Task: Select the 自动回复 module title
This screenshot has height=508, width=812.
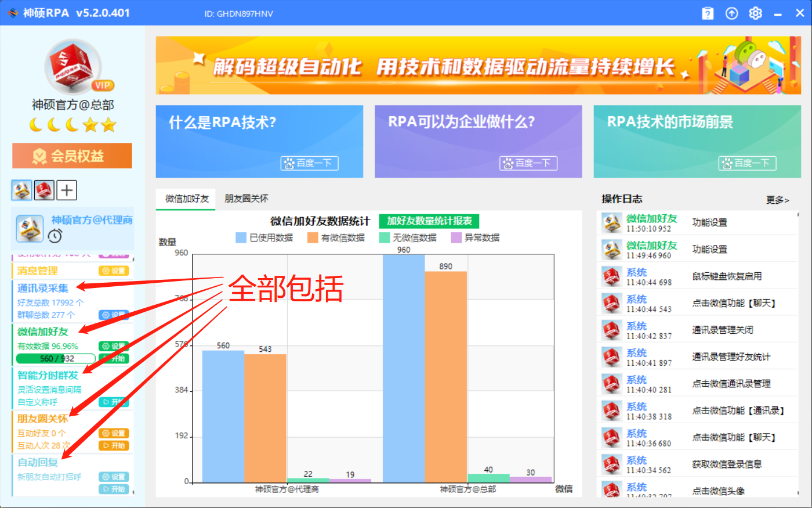Action: tap(38, 462)
